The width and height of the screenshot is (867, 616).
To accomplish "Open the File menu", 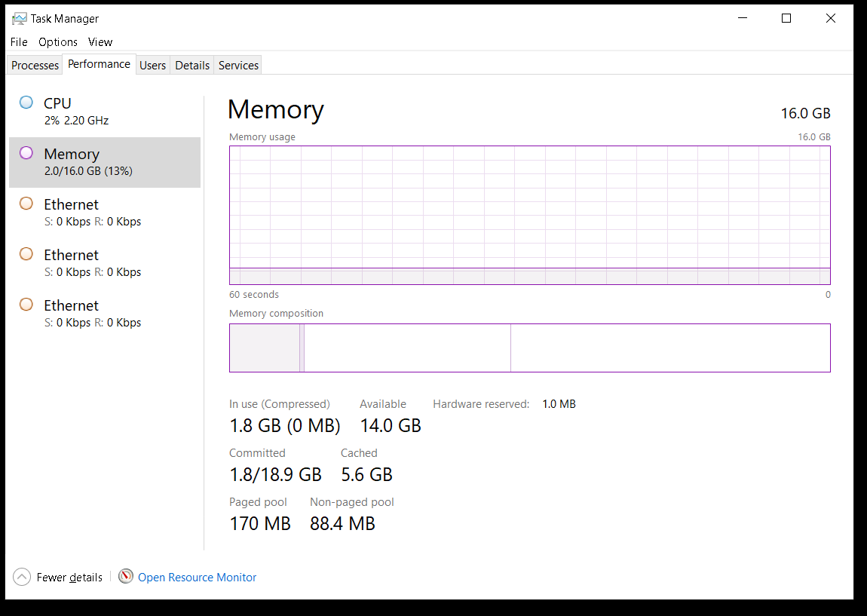I will [19, 42].
